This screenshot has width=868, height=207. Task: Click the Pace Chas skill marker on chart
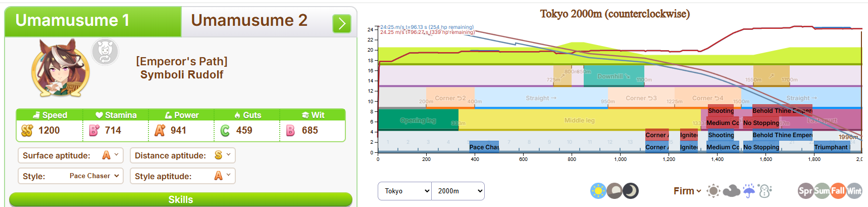(484, 147)
